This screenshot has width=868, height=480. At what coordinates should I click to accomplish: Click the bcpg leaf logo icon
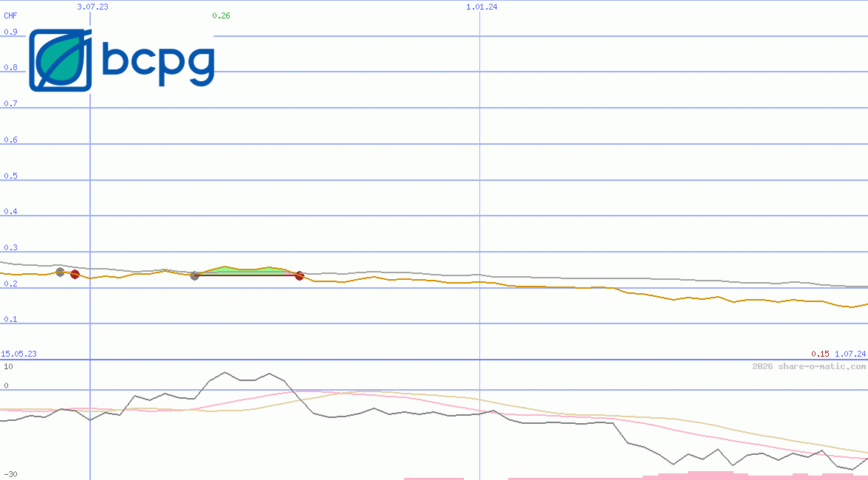[x=61, y=61]
